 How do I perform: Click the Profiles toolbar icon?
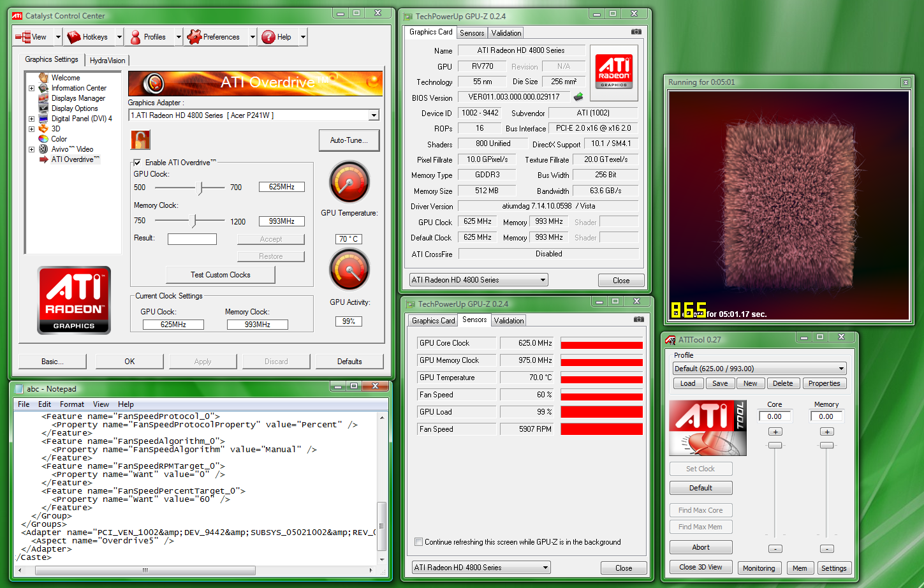[135, 37]
